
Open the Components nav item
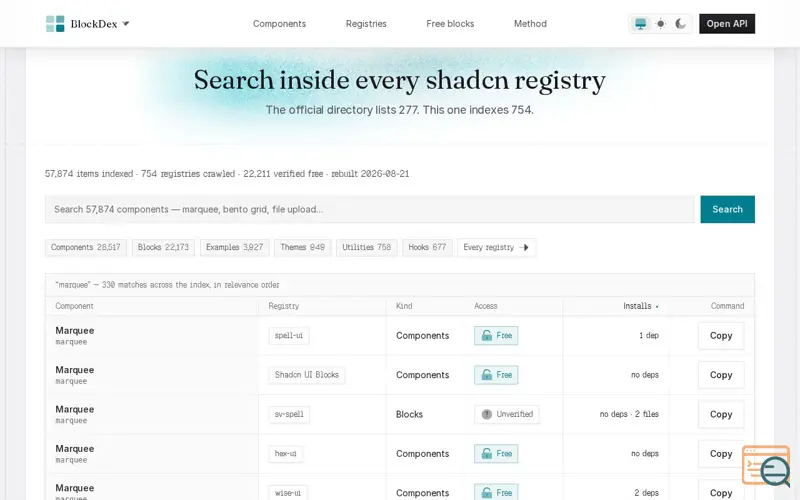(x=279, y=23)
